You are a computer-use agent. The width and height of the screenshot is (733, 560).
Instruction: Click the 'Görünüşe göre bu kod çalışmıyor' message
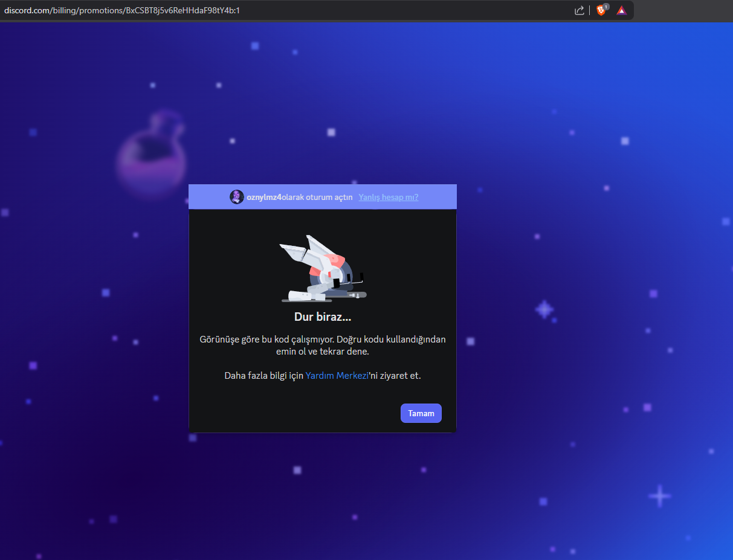pos(323,345)
